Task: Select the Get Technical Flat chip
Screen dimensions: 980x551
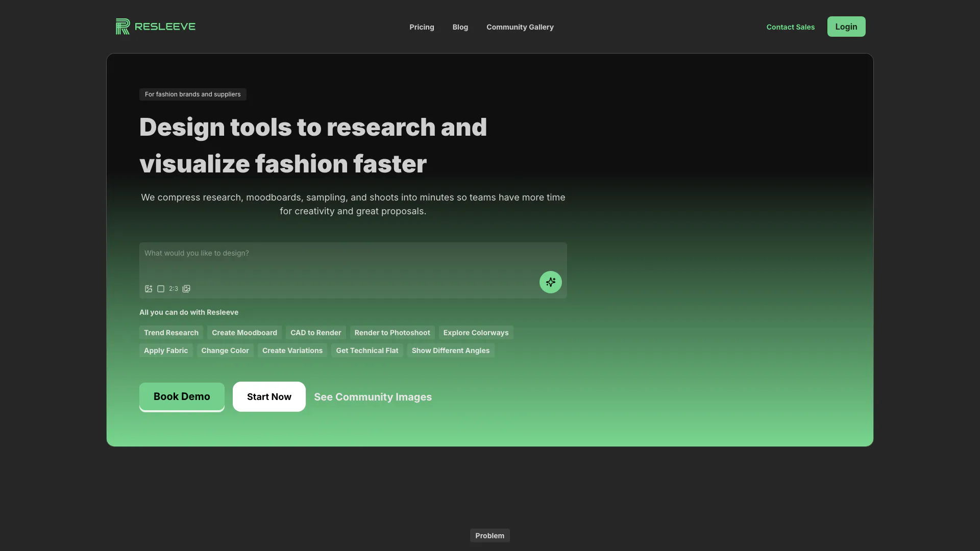Action: [367, 350]
